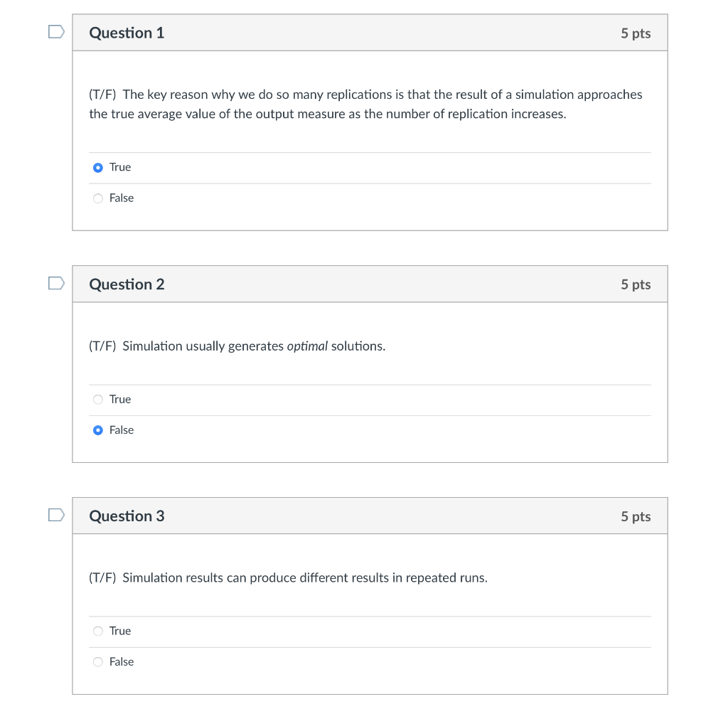Click the Question 3 header bar
728x704 pixels.
tap(127, 516)
